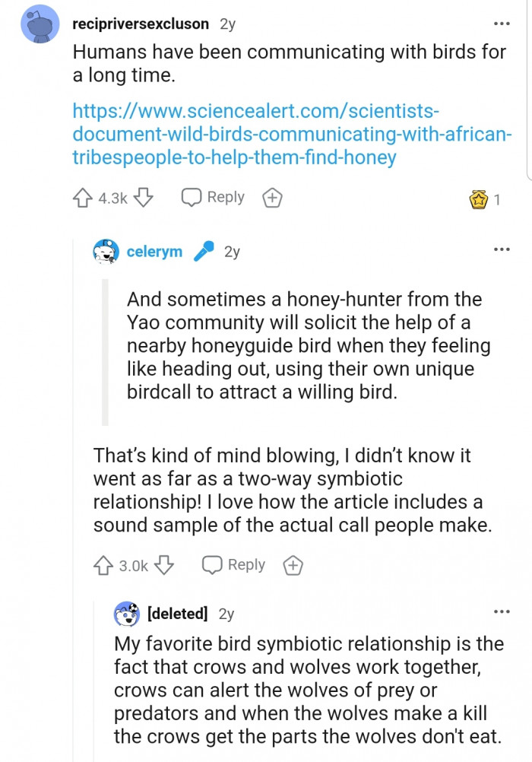
Task: Open the three-dot menu on the top comment
Action: coord(502,24)
